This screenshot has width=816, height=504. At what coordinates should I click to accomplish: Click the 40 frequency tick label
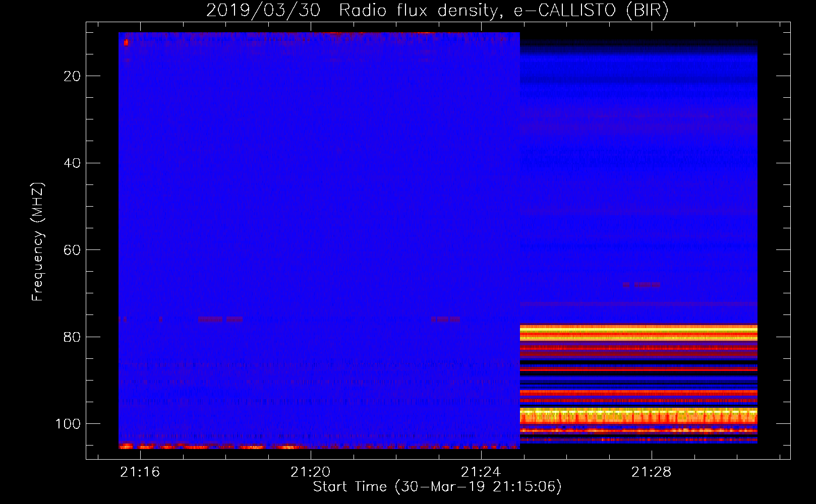point(72,163)
